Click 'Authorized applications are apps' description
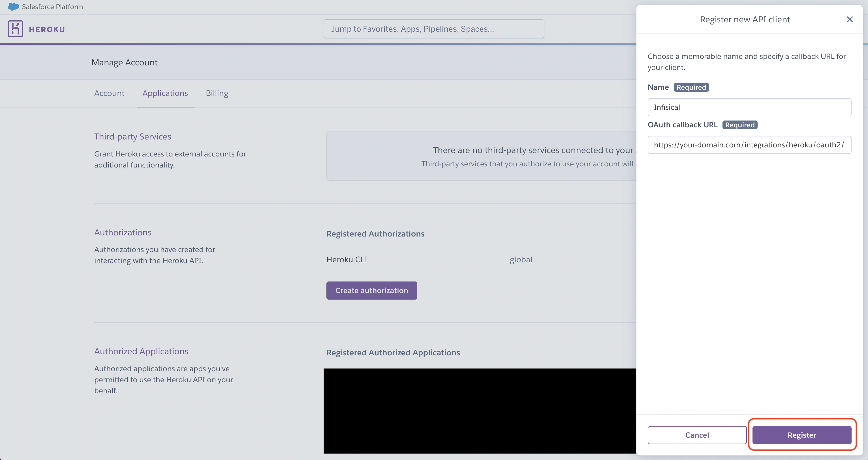Screen dimensions: 868x460 point(164,380)
